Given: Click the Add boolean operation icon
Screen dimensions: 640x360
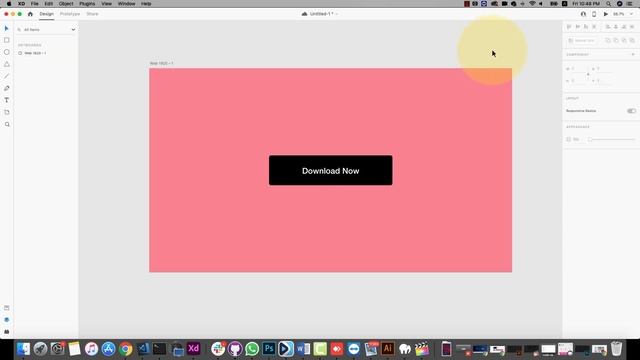Looking at the screenshot, I should coord(608,40).
